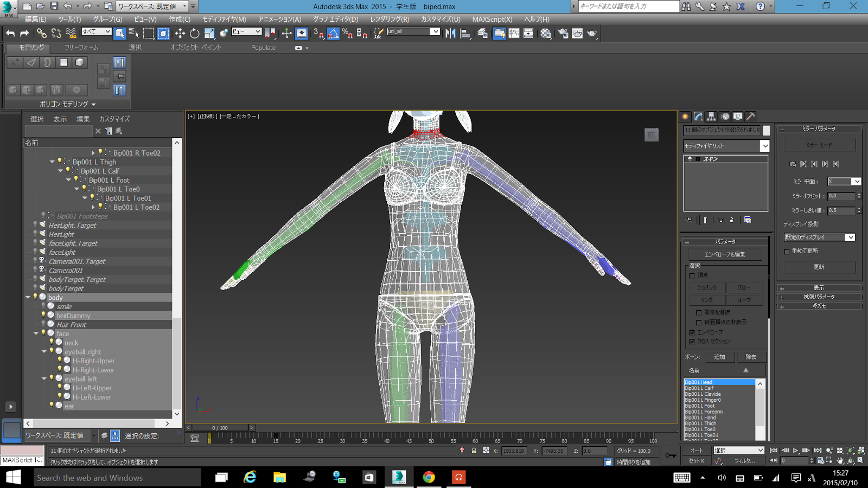
Task: Toggle the selection lock icon
Action: pyautogui.click(x=474, y=451)
